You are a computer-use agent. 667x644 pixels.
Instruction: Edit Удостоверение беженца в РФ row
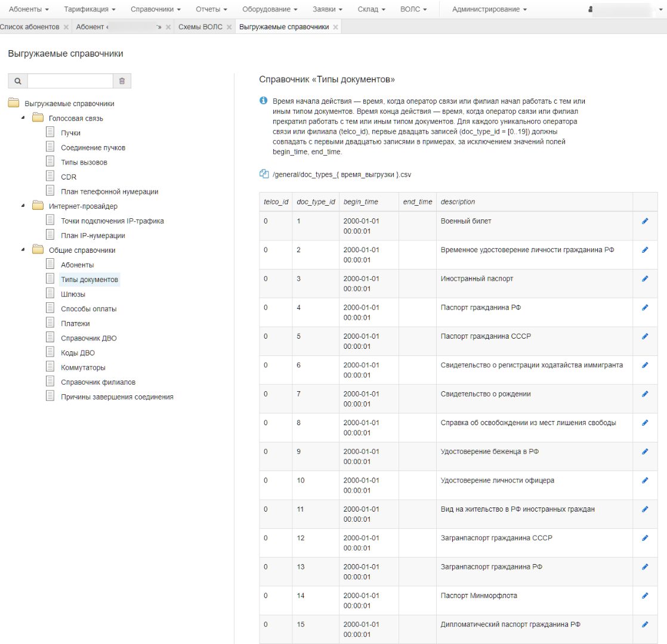tap(645, 451)
